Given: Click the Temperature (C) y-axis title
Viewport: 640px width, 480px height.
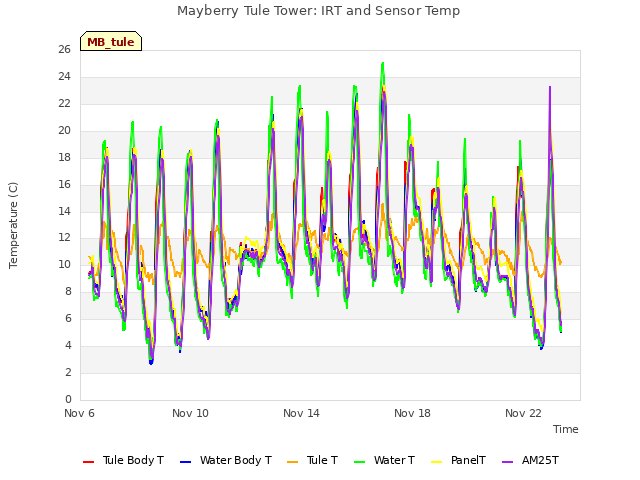Looking at the screenshot, I should (13, 225).
